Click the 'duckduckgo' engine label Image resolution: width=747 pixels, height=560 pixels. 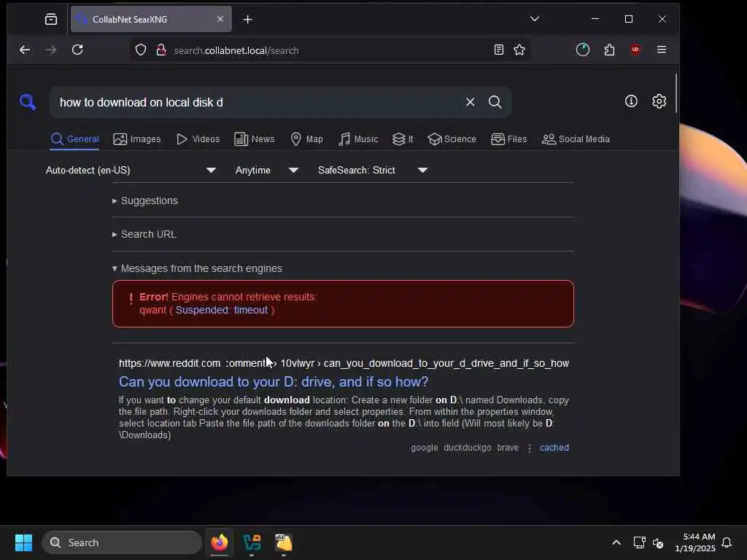pos(468,448)
